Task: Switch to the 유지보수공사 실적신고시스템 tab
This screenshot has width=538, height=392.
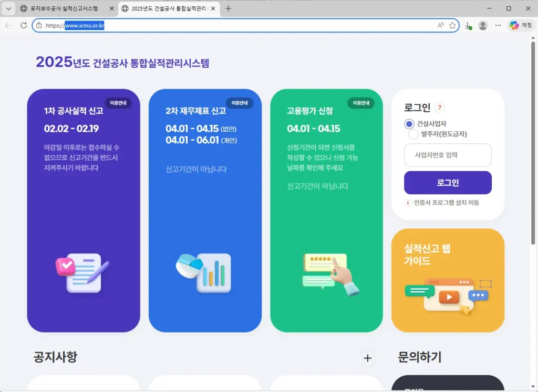Action: tap(63, 8)
